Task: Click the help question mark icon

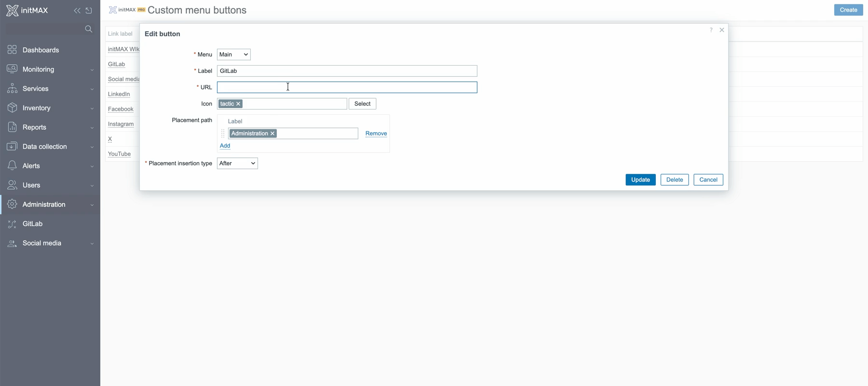Action: (711, 30)
